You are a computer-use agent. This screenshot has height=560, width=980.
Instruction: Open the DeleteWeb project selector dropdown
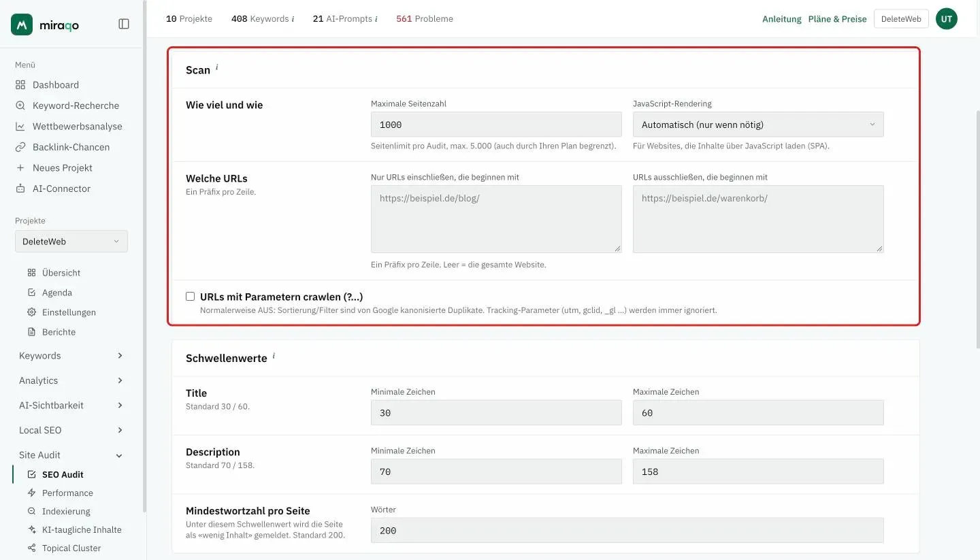[71, 242]
